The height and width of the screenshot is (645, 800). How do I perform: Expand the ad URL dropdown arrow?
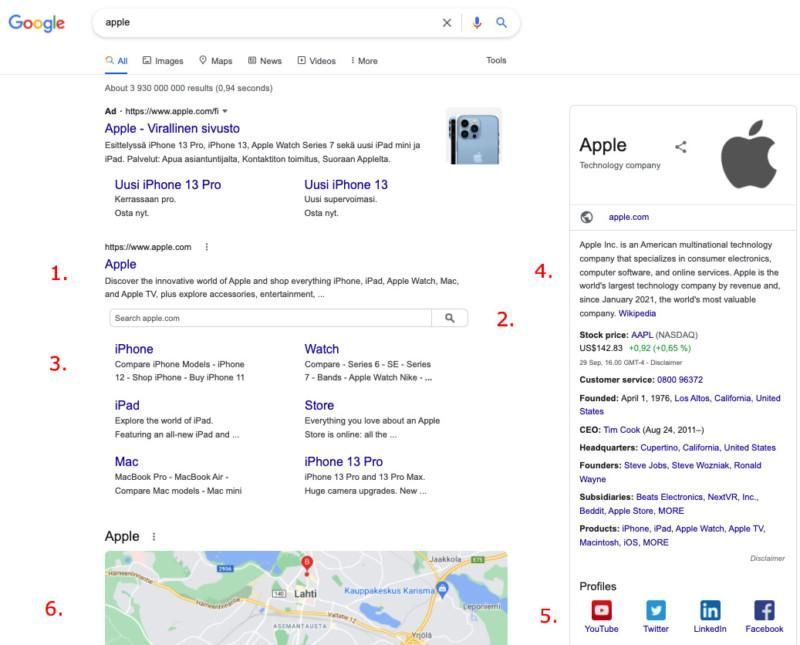224,111
